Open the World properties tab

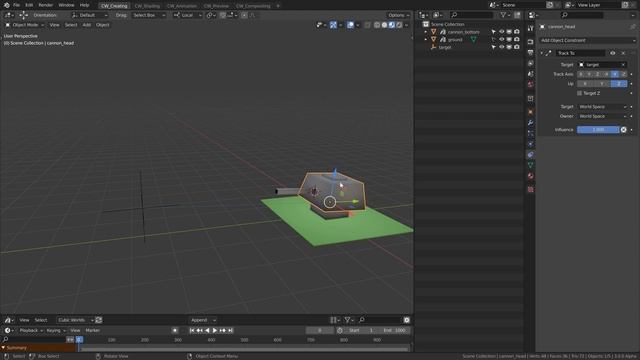click(530, 84)
